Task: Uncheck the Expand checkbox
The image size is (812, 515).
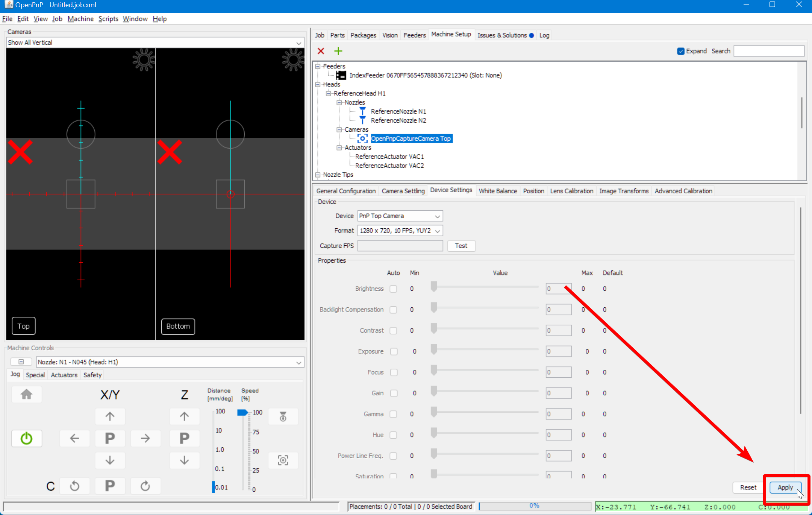Action: 681,51
